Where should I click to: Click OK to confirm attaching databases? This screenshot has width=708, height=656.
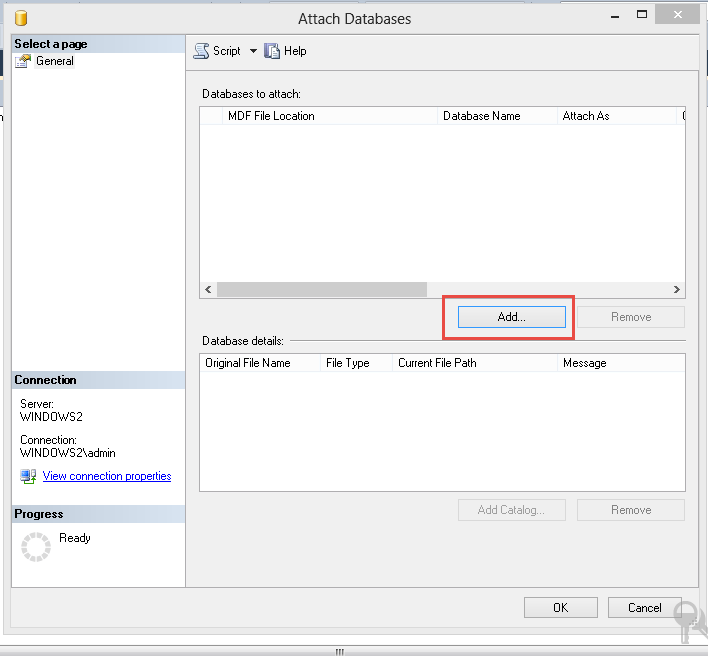coord(560,607)
